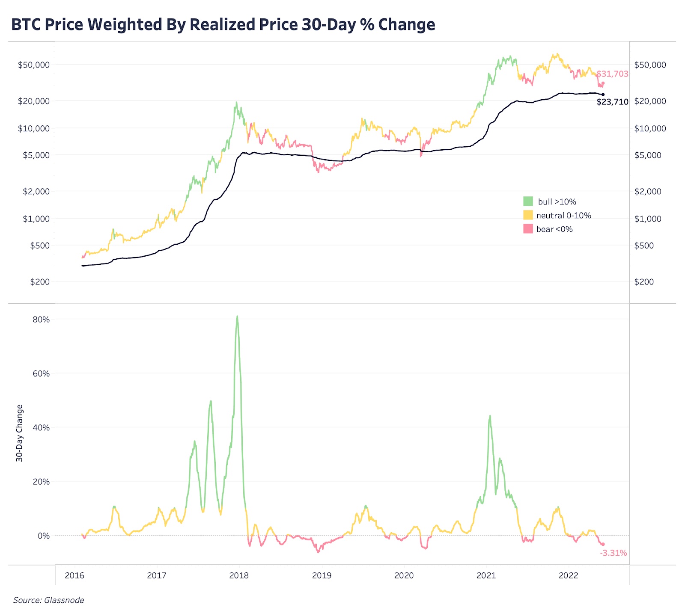
Task: Click the 30-Day Change axis title
Action: coord(19,433)
